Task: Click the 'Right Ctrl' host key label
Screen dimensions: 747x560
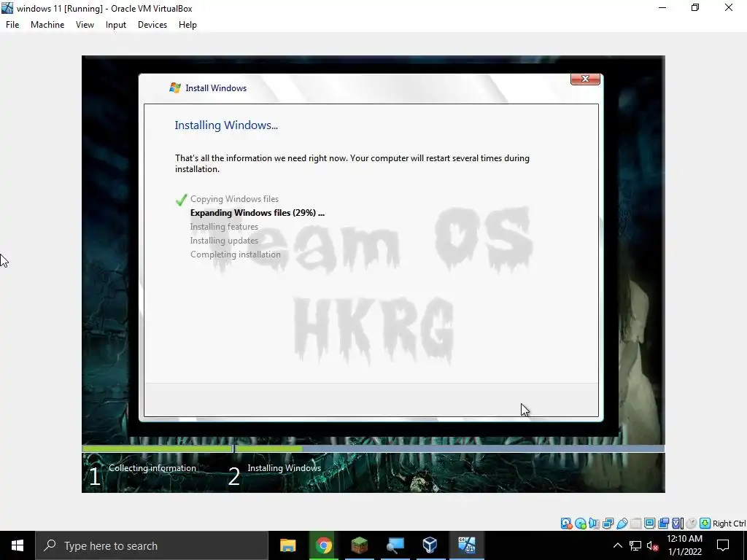Action: 729,524
